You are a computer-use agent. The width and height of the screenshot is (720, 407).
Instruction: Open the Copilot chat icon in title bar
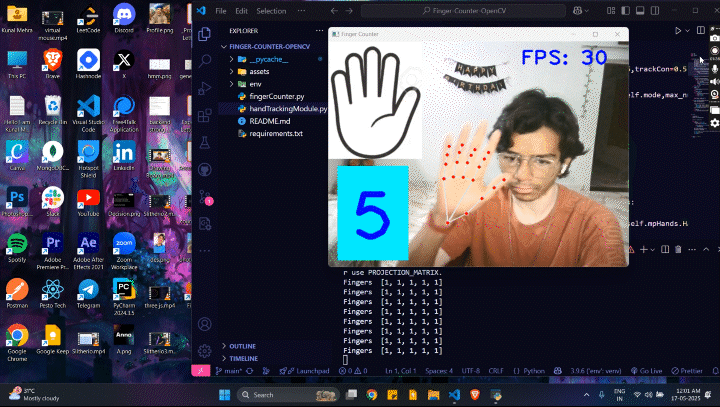[x=578, y=11]
